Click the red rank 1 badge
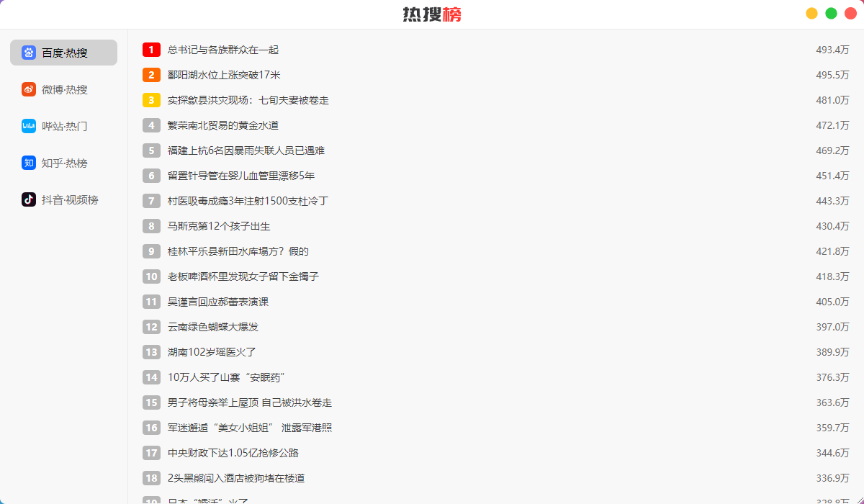 pos(151,50)
